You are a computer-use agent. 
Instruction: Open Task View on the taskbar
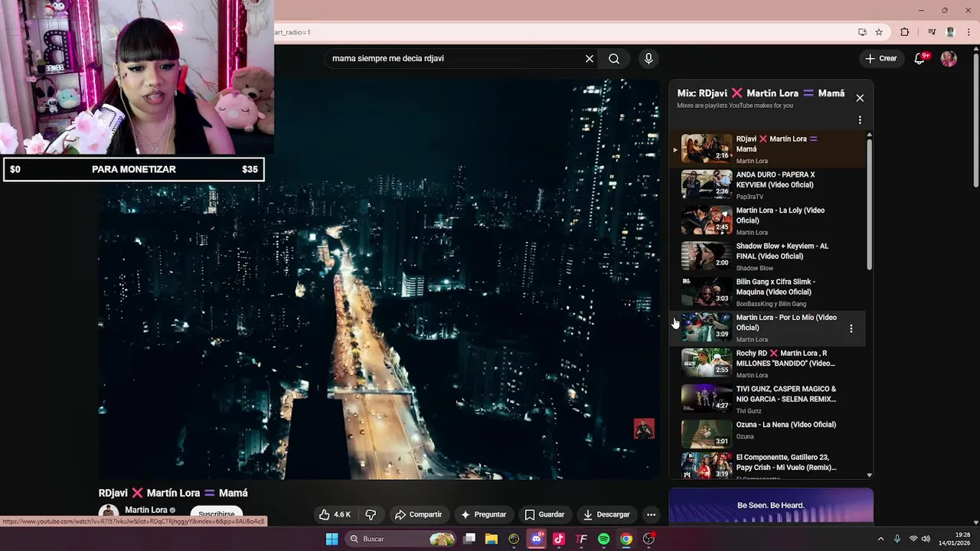coord(469,539)
